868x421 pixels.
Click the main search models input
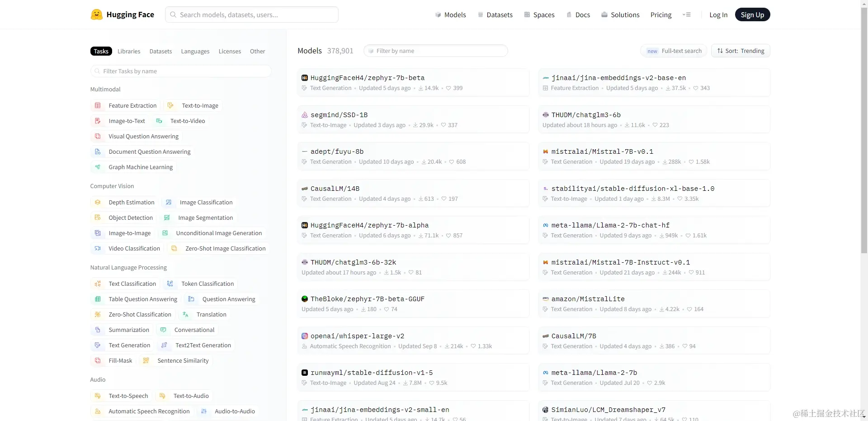click(252, 14)
